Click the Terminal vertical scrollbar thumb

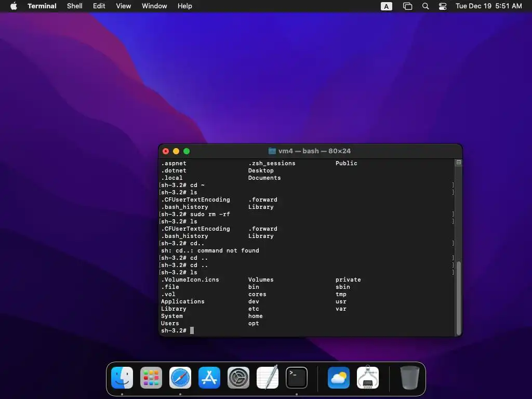click(x=459, y=298)
